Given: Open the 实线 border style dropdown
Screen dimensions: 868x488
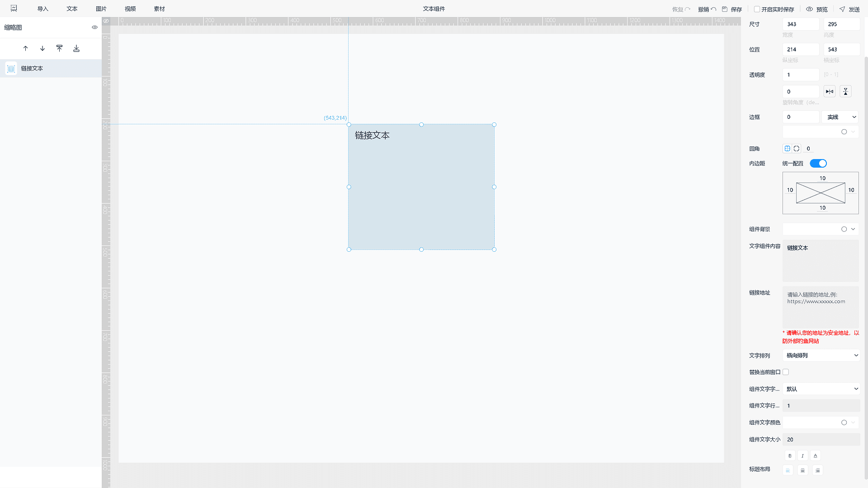Looking at the screenshot, I should (840, 117).
